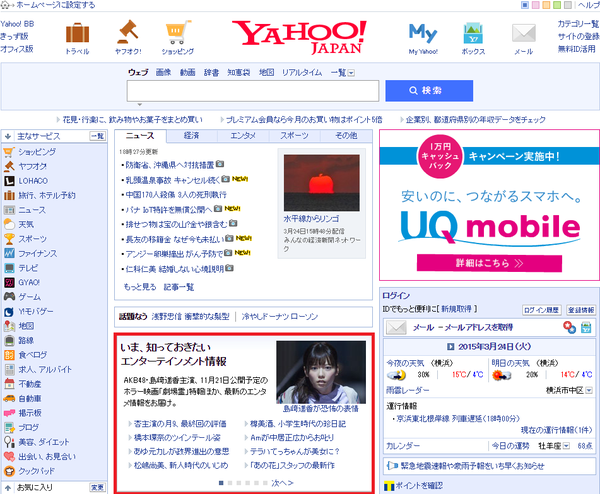600x494 pixels.
Task: Click the テレビ icon in sidebar
Action: pyautogui.click(x=9, y=268)
